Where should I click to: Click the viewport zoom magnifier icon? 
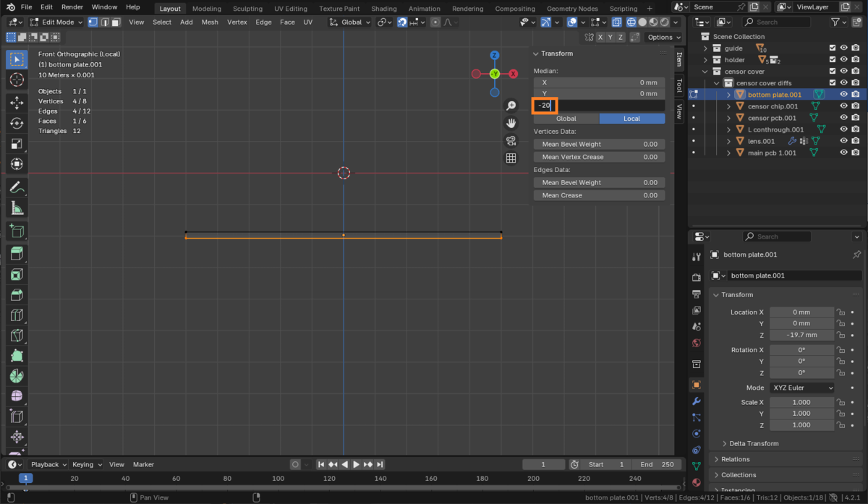[x=511, y=106]
